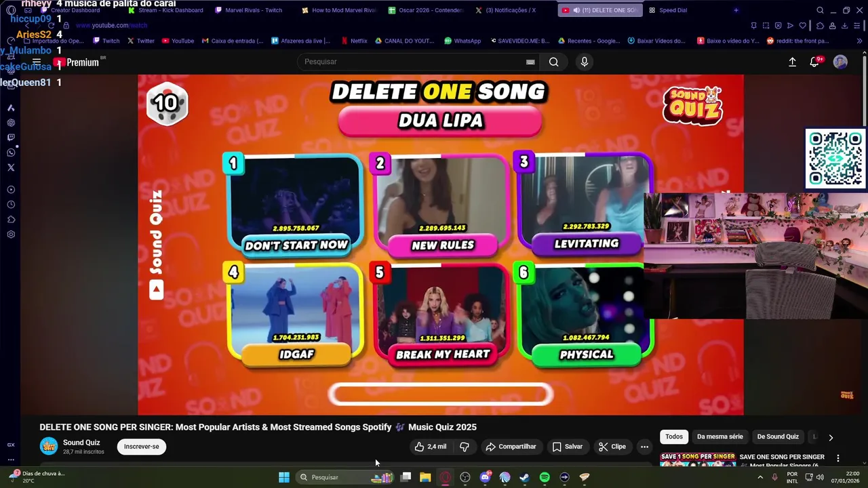868x488 pixels.
Task: Open browser downloads arrow icon
Action: click(x=844, y=26)
